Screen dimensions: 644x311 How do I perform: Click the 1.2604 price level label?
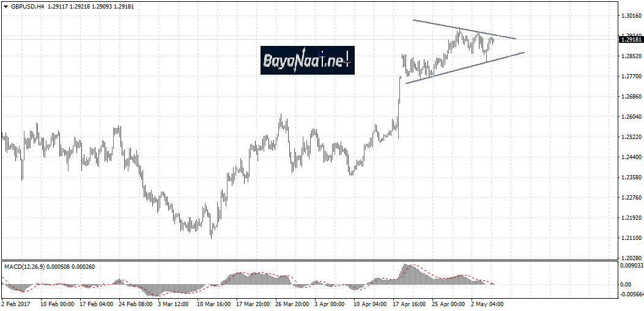(x=631, y=116)
